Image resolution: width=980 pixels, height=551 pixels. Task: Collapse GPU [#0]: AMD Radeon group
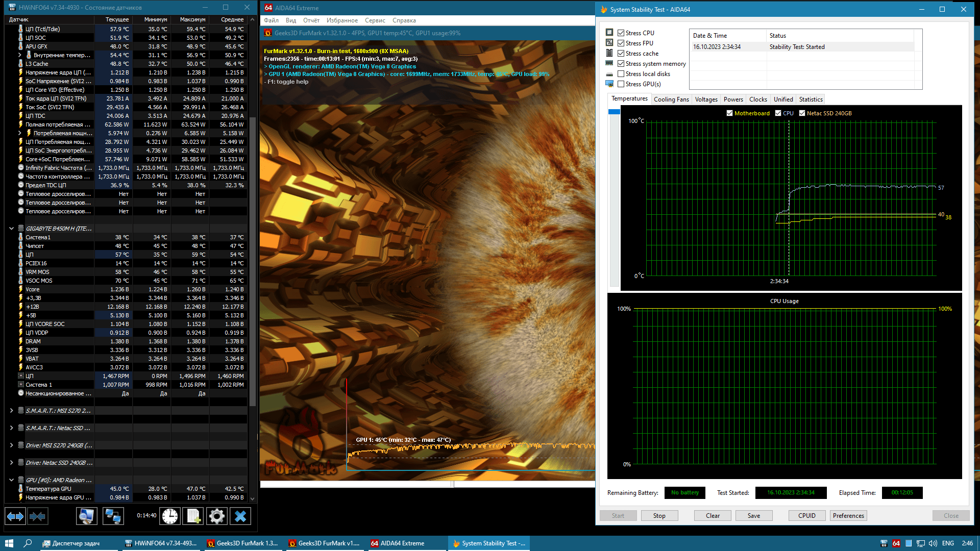[11, 480]
